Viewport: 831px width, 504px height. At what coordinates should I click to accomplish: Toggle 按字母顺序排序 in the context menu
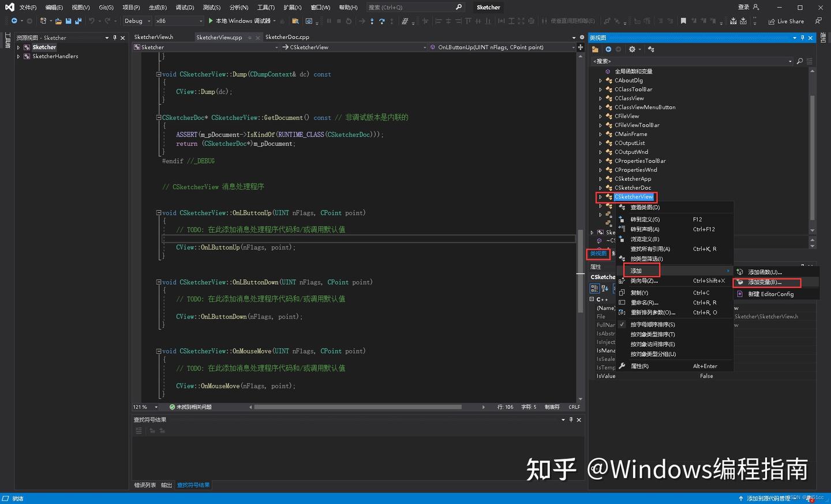tap(653, 324)
